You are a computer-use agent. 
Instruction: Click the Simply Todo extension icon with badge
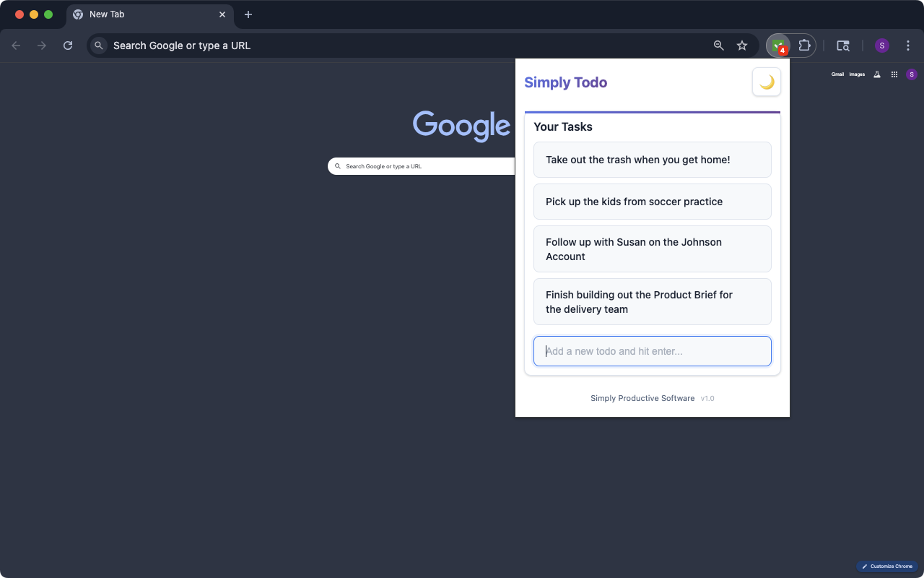pyautogui.click(x=778, y=46)
